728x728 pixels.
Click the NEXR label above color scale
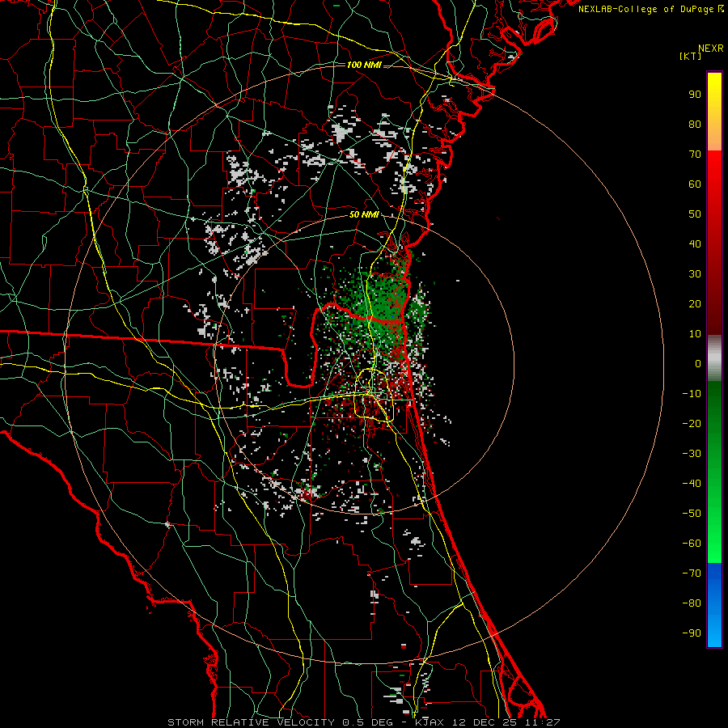pos(711,49)
